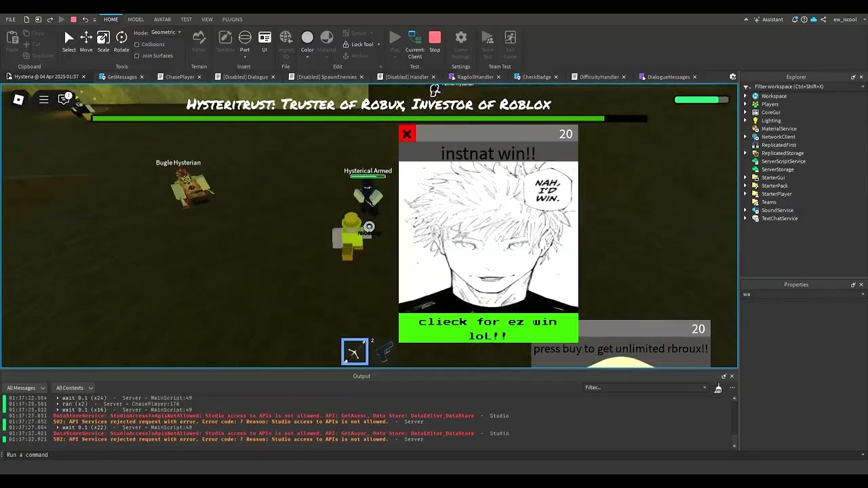Viewport: 868px width, 488px height.
Task: Open the Mode: Geometric dropdown
Action: (x=165, y=32)
